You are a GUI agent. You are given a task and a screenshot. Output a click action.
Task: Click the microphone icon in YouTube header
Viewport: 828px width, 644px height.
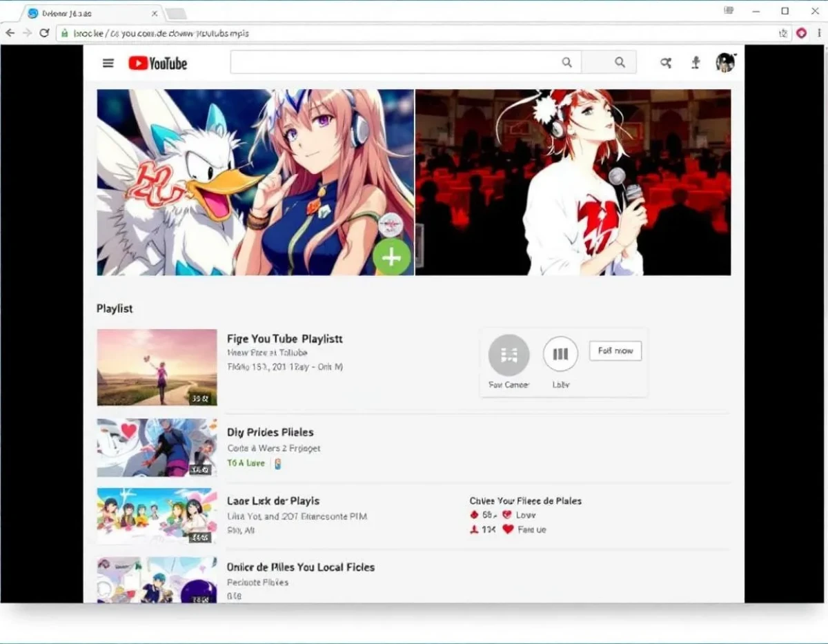696,63
